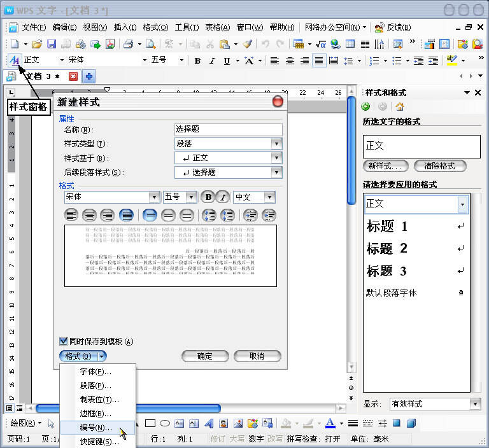Image resolution: width=489 pixels, height=448 pixels.
Task: Click the Print icon in toolbar
Action: [x=128, y=44]
